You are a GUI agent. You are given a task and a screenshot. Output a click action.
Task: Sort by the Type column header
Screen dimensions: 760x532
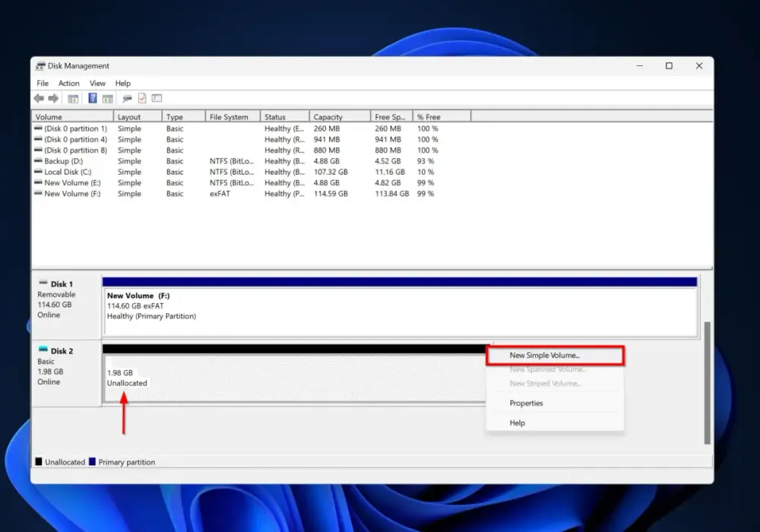point(184,117)
